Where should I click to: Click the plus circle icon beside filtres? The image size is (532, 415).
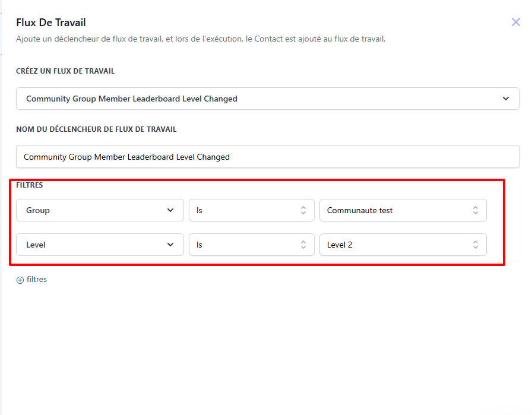[x=20, y=280]
